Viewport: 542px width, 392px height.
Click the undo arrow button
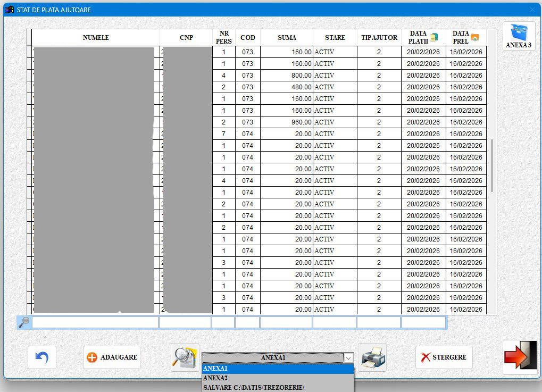pyautogui.click(x=41, y=357)
